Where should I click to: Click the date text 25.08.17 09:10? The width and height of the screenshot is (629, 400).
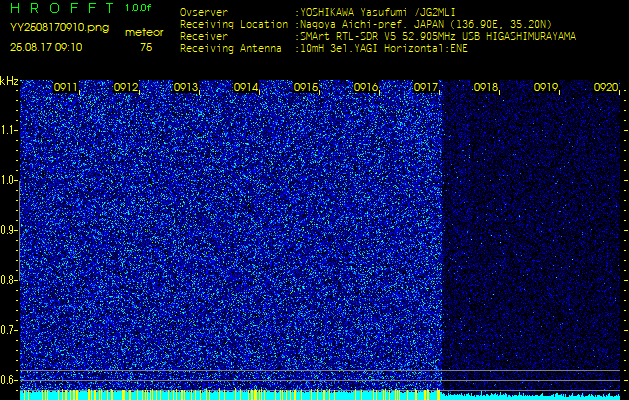(46, 47)
